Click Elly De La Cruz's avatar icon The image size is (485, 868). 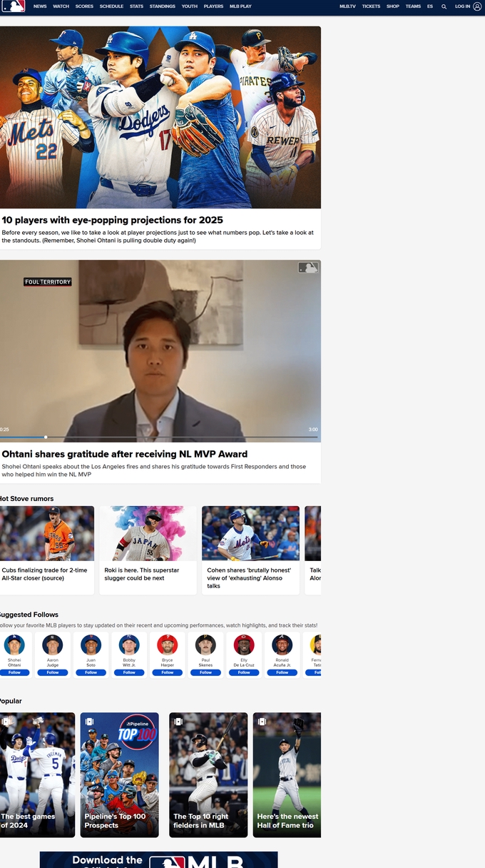coord(244,645)
